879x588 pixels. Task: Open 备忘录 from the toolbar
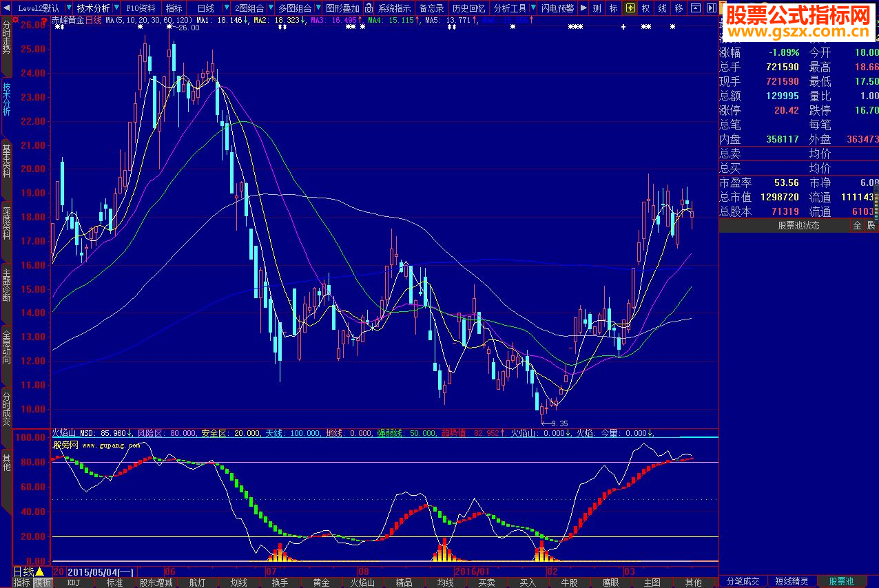pyautogui.click(x=432, y=8)
